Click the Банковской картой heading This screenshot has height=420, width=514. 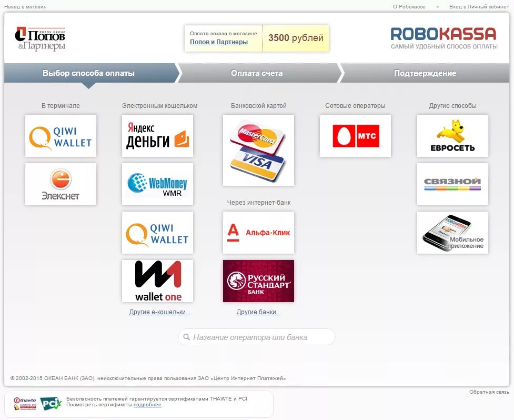pos(259,106)
